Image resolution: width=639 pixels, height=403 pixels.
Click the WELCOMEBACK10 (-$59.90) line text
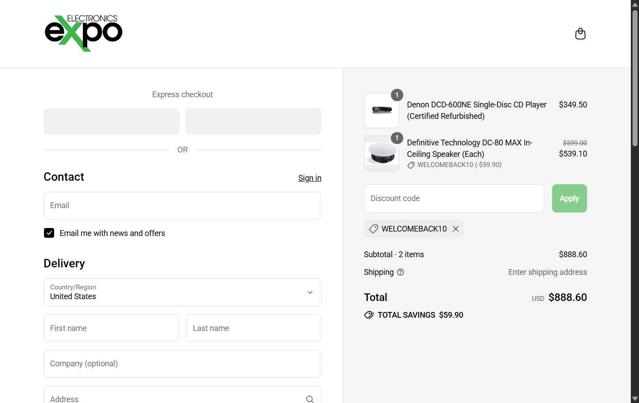pos(459,165)
